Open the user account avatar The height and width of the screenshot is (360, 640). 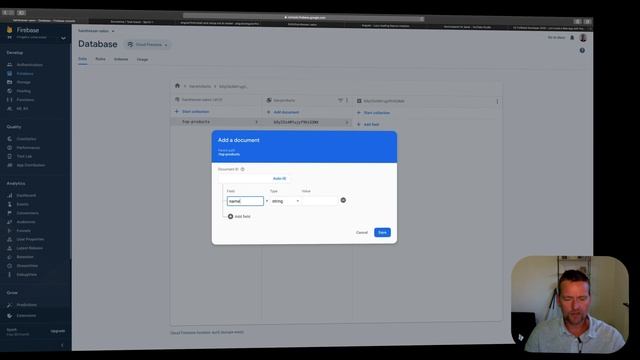(x=583, y=38)
